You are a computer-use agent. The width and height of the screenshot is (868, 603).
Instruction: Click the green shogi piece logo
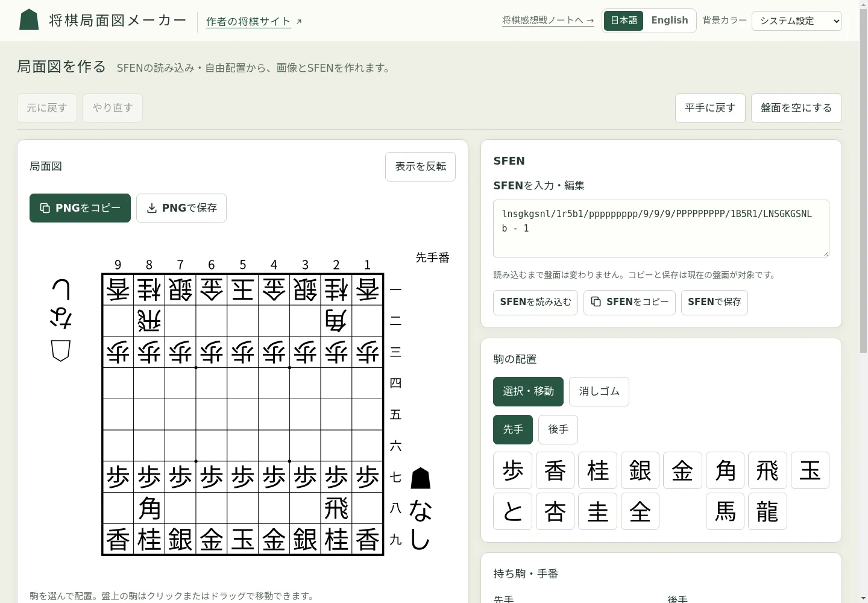[x=29, y=20]
